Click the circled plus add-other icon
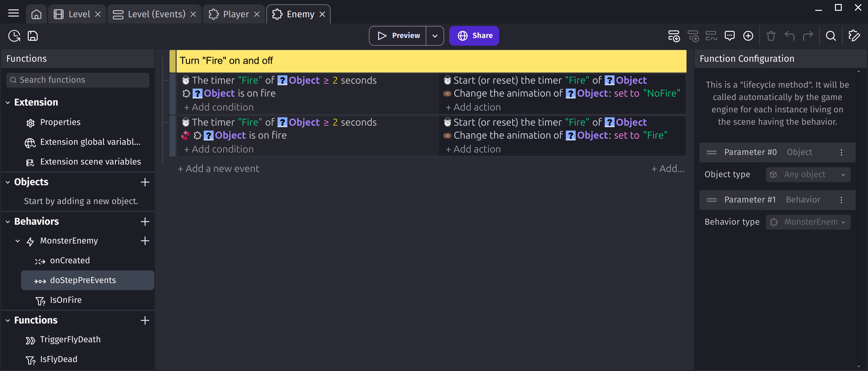The width and height of the screenshot is (868, 371). pos(748,36)
